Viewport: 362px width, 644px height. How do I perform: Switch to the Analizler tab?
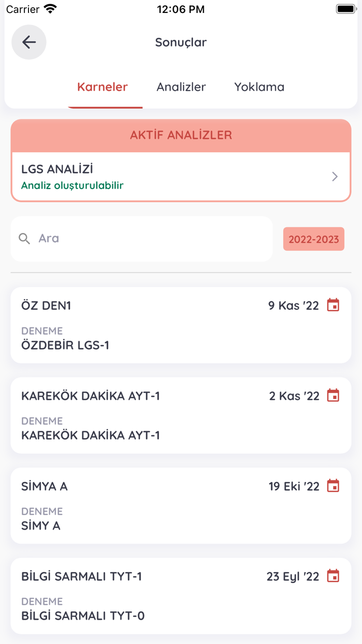tap(181, 87)
